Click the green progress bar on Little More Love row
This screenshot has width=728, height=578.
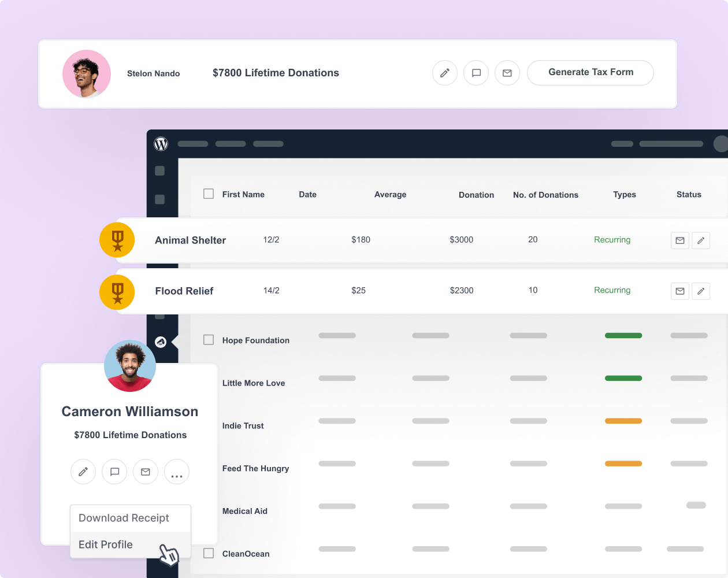(623, 378)
